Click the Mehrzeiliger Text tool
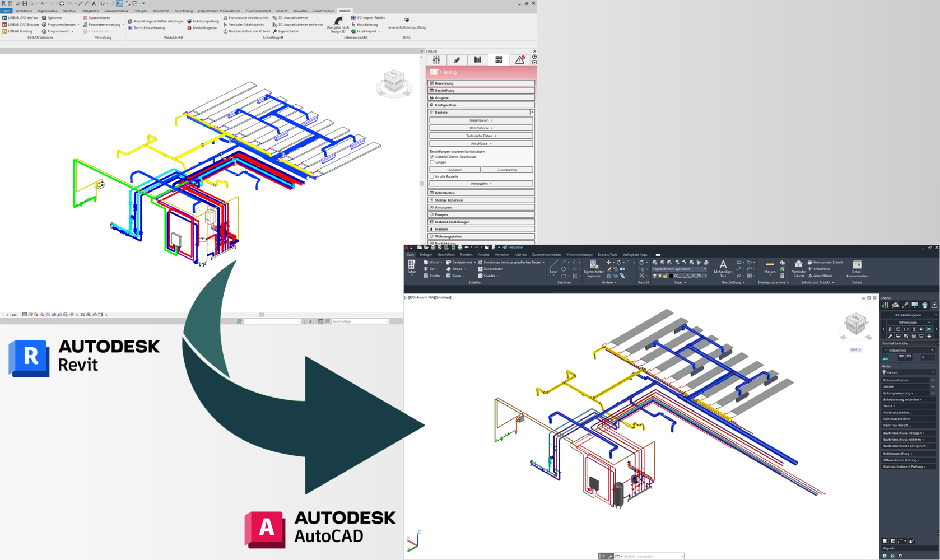 click(x=723, y=268)
